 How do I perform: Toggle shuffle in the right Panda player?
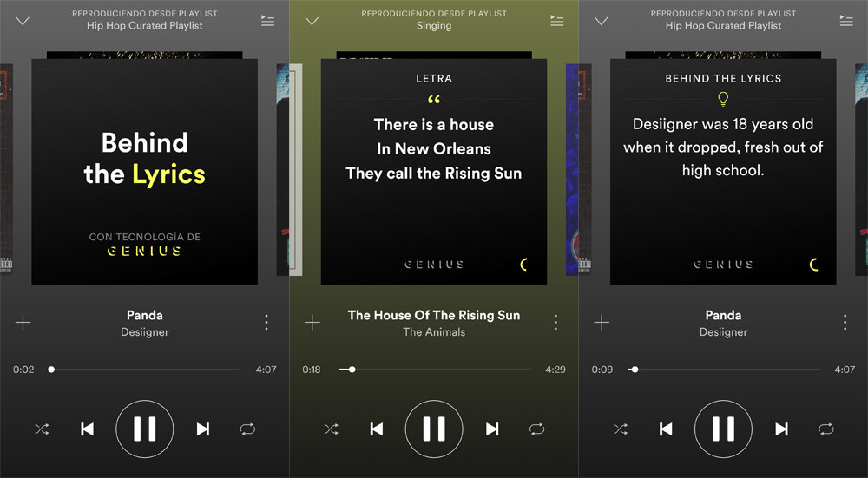pyautogui.click(x=621, y=429)
